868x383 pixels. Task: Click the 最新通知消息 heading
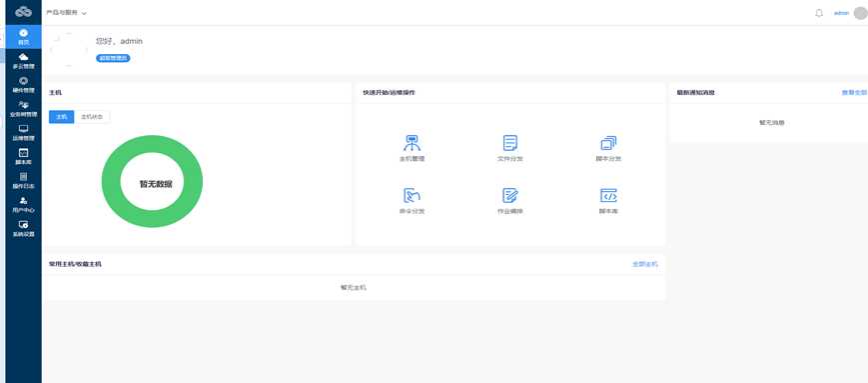tap(695, 93)
